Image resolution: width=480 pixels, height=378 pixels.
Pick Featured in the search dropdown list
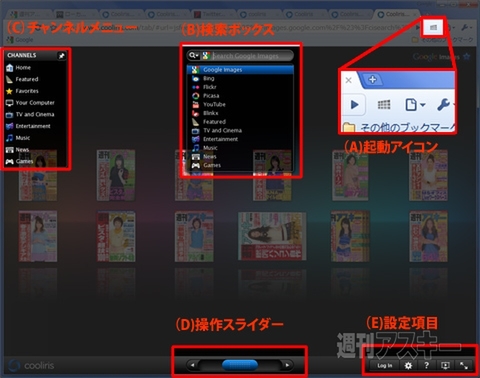coord(240,122)
